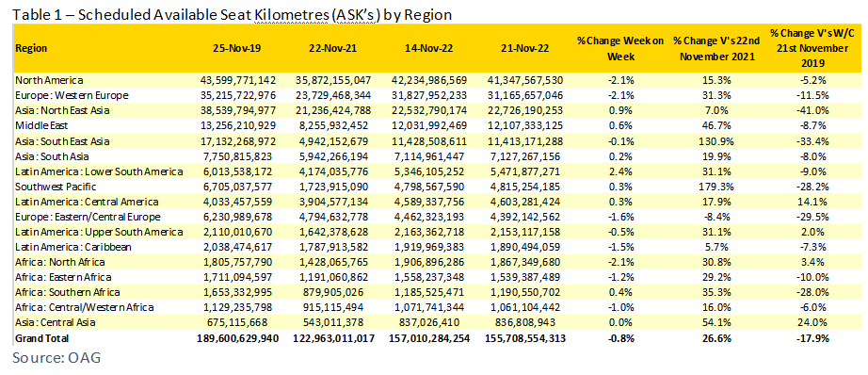
Task: Click the % Change V's W/C 2019 header
Action: 812,48
